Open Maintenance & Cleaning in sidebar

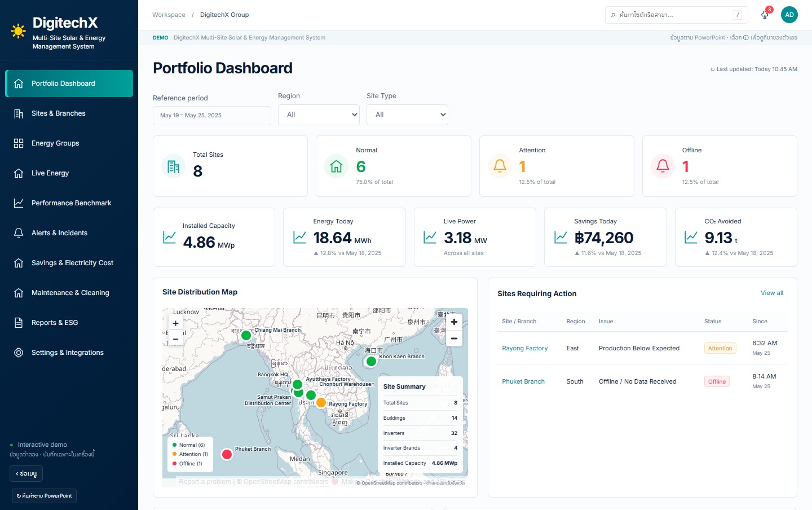point(69,293)
